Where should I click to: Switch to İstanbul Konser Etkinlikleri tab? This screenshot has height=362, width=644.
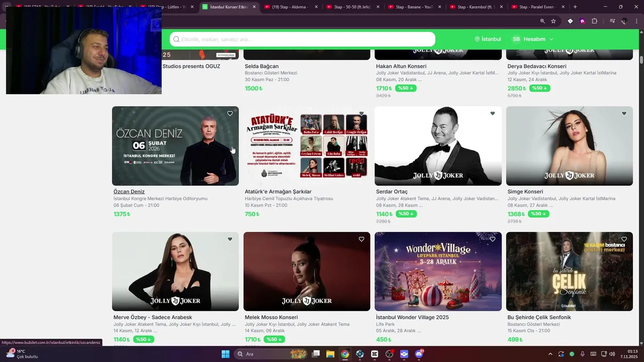(x=229, y=7)
